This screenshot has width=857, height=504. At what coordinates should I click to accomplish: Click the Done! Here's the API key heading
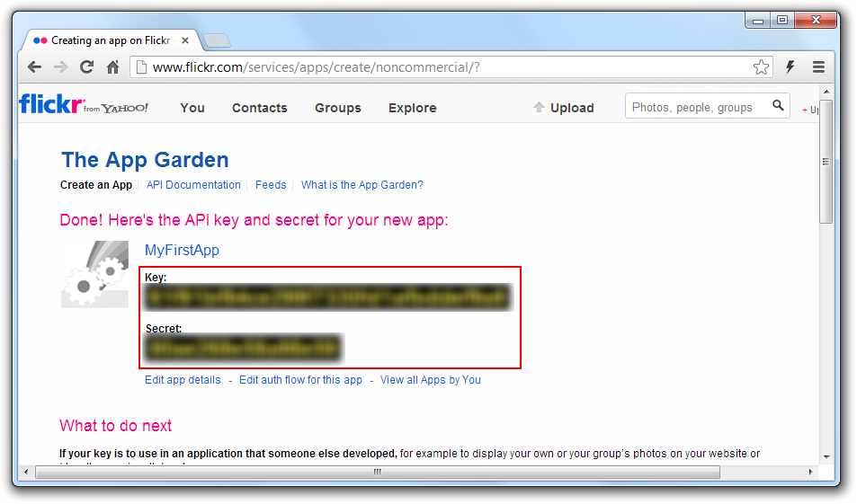click(254, 220)
